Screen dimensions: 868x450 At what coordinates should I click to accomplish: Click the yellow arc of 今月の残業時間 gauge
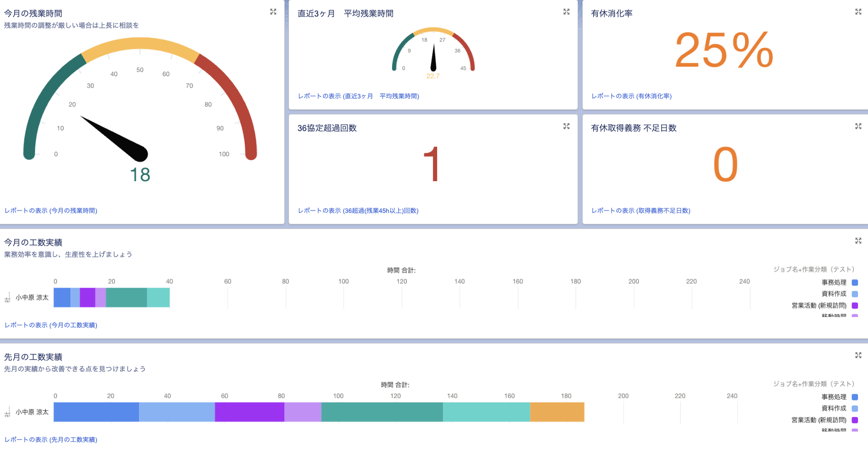140,44
